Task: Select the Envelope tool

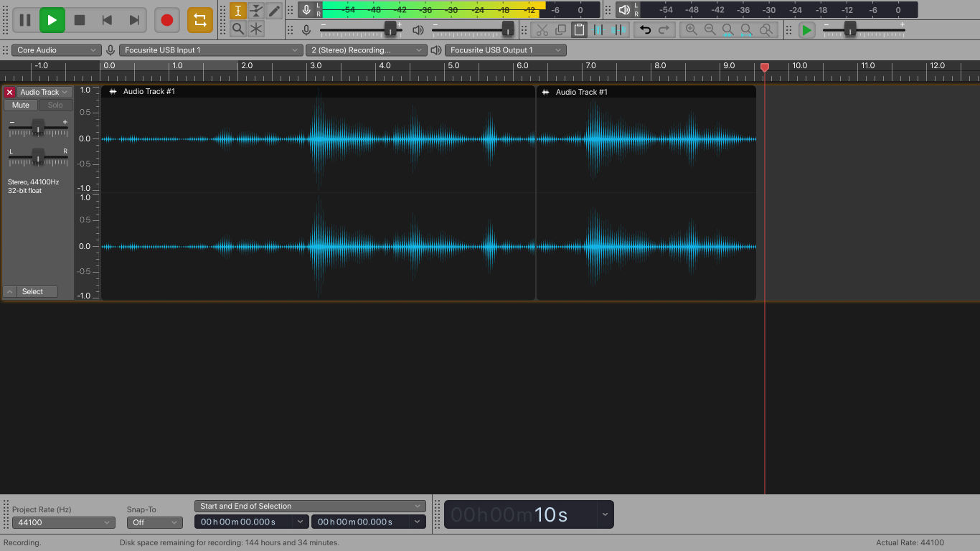Action: 256,11
